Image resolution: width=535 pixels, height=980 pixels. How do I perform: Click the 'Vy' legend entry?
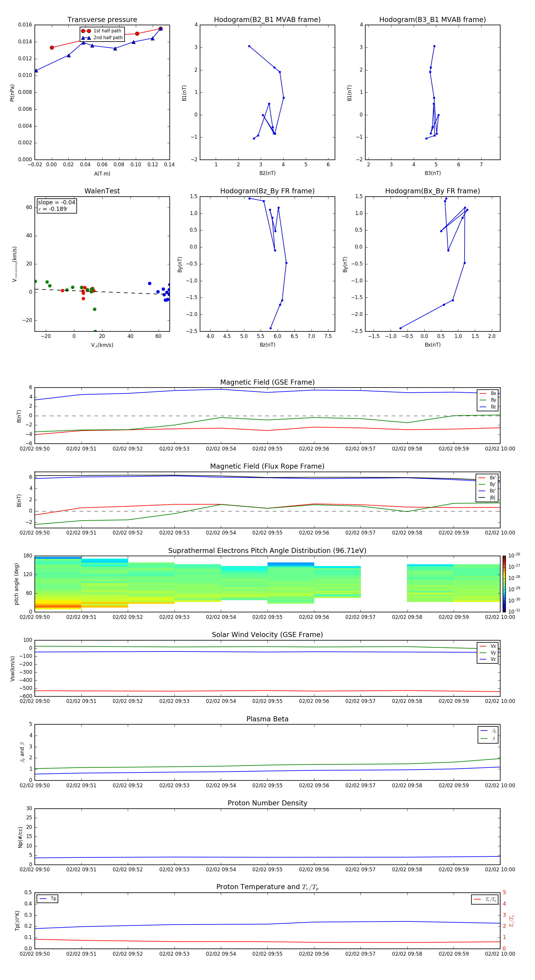pos(488,653)
